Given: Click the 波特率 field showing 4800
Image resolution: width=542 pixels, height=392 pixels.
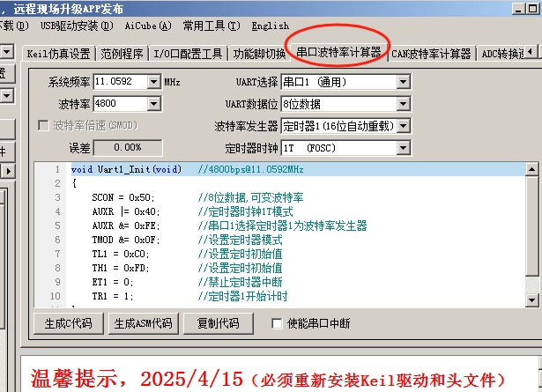Looking at the screenshot, I should 120,104.
